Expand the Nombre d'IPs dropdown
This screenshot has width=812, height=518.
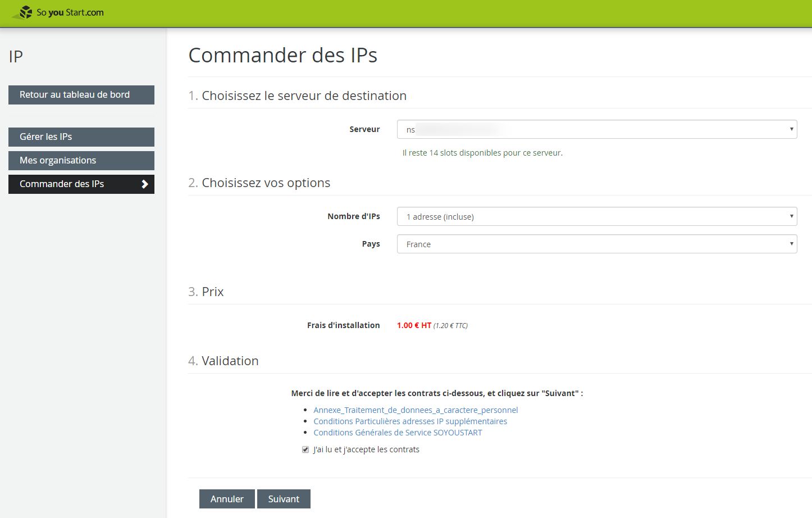[x=596, y=217]
